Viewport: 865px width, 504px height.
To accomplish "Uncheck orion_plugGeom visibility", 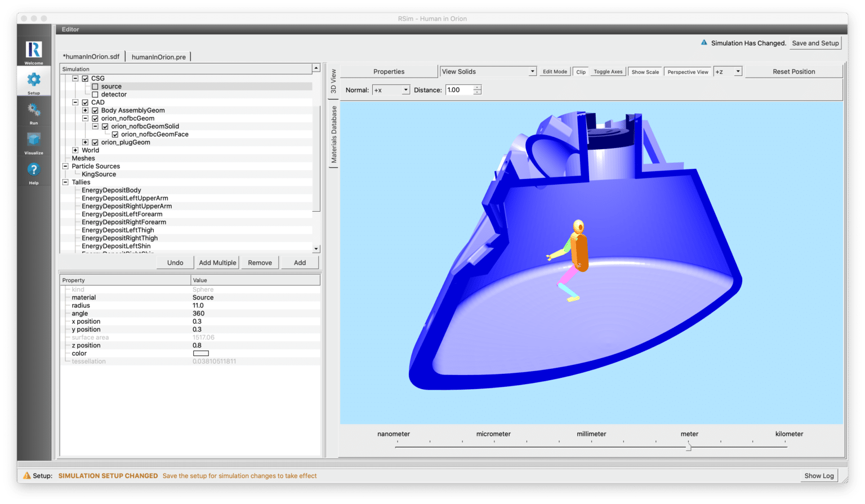I will pos(95,142).
